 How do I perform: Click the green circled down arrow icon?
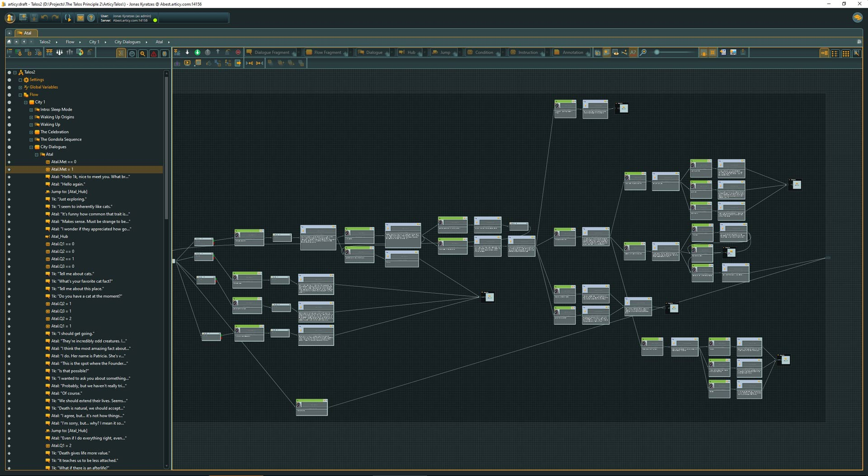(x=197, y=52)
